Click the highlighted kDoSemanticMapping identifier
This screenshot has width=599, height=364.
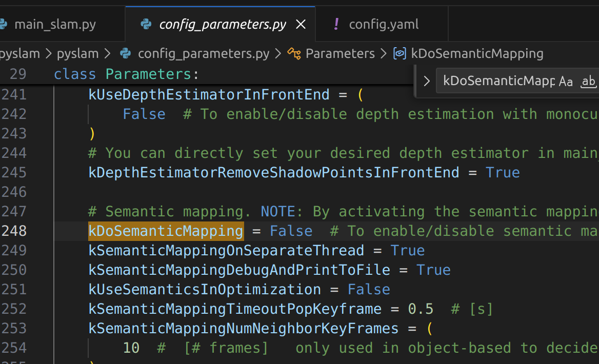click(x=166, y=231)
